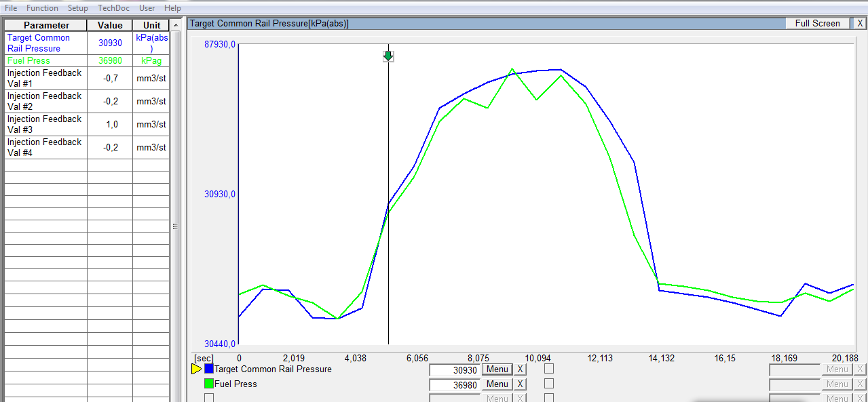The width and height of the screenshot is (868, 402).
Task: Remove Target Common Rail Pressure with X button
Action: (519, 369)
